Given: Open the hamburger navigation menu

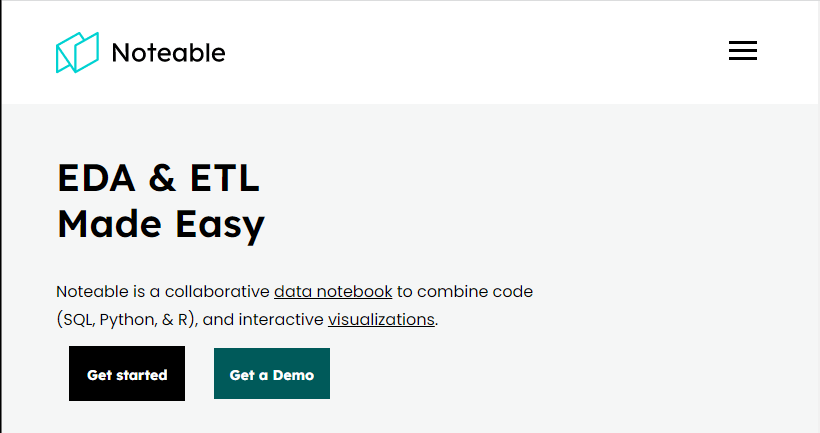Looking at the screenshot, I should click(743, 51).
